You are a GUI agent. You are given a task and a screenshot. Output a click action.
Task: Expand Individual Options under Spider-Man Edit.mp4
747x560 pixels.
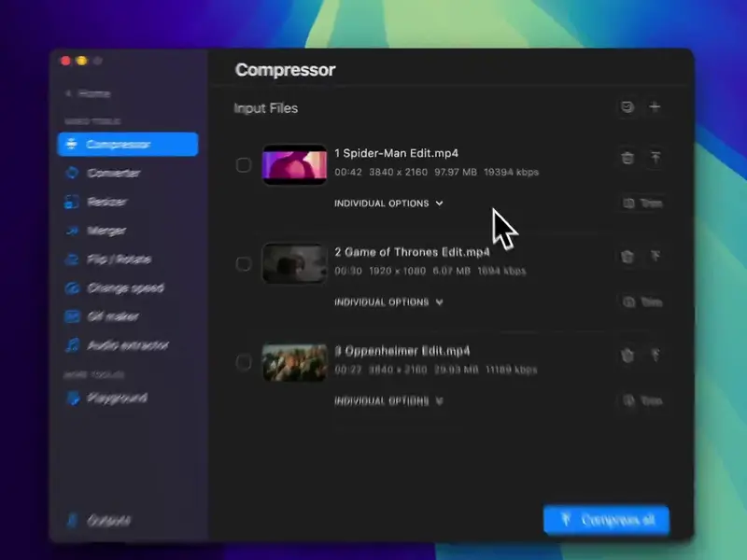pos(388,203)
